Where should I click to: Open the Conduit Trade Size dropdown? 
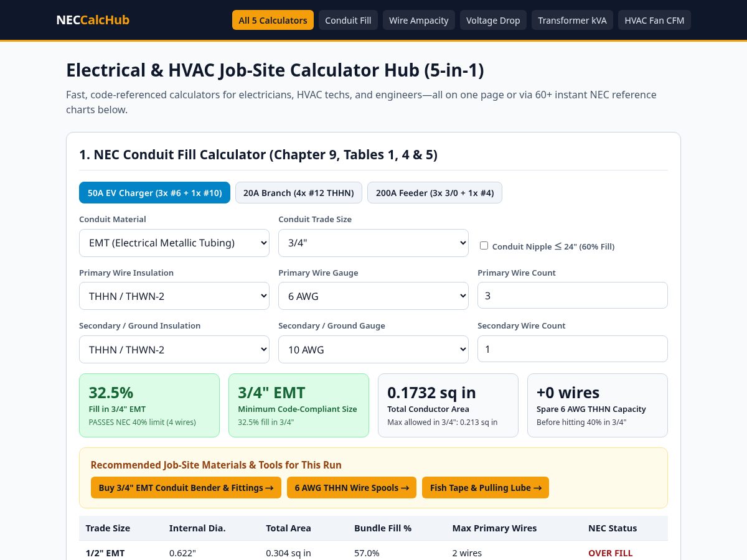coord(374,243)
